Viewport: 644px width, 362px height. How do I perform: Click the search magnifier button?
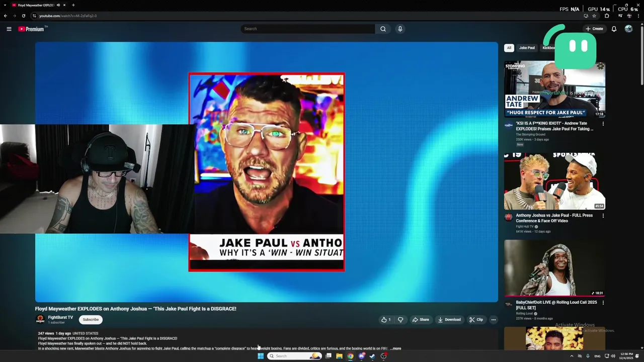383,29
